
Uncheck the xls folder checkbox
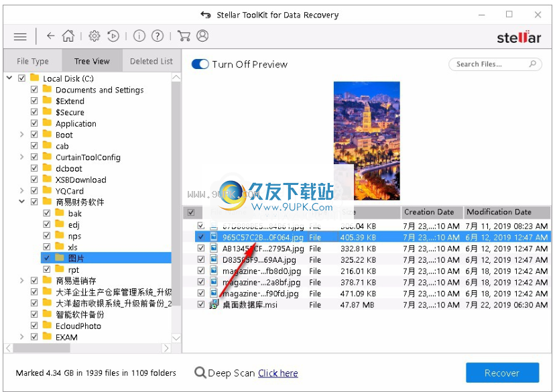pos(46,247)
